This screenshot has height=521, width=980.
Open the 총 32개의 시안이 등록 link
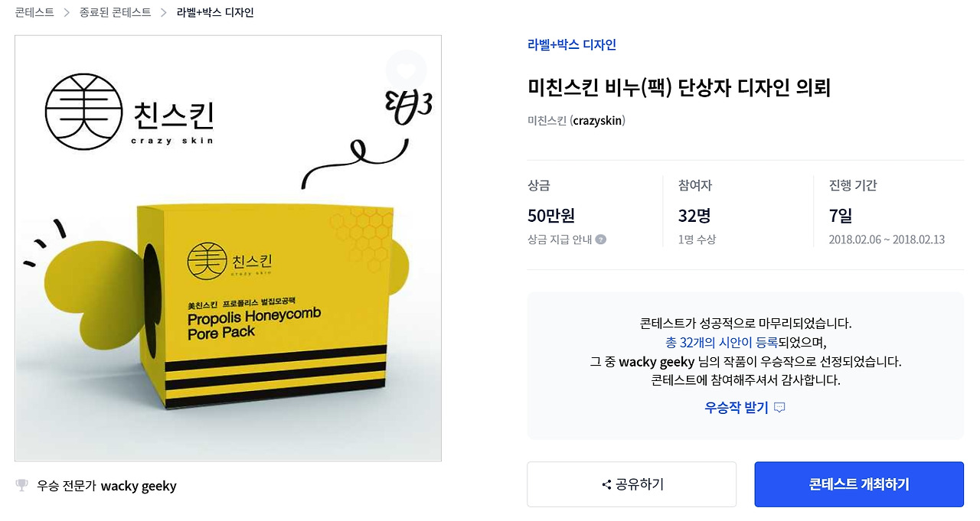tap(721, 342)
